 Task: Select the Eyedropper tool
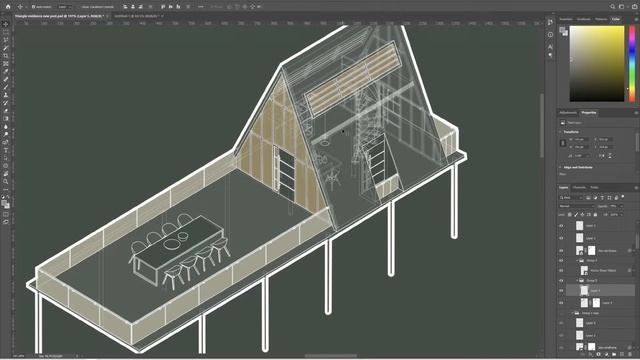coord(6,71)
